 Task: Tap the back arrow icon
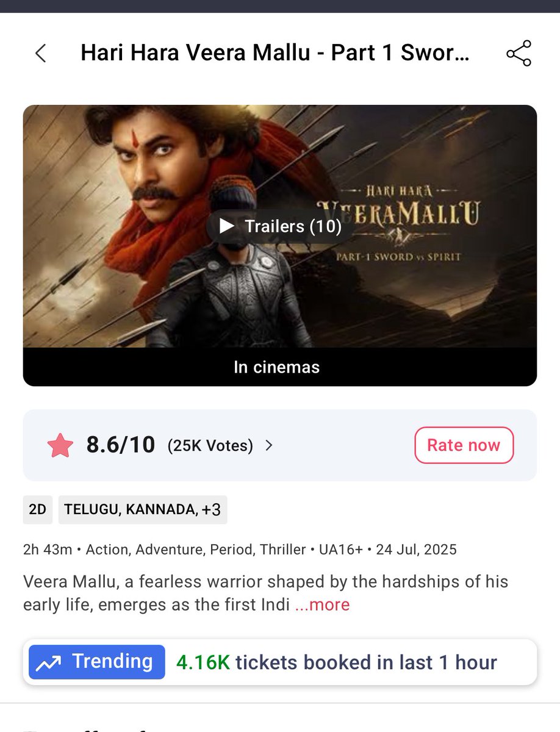coord(40,54)
